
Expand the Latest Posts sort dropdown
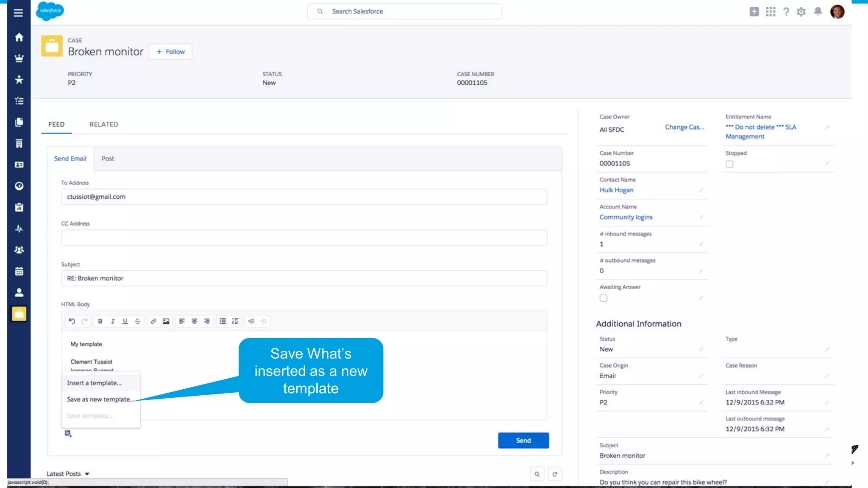pos(68,474)
